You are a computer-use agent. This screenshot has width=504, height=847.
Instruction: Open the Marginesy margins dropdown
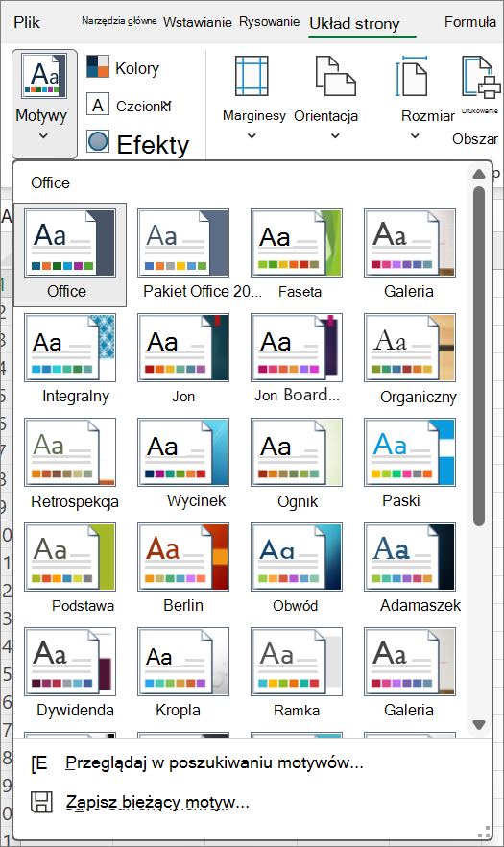click(253, 98)
